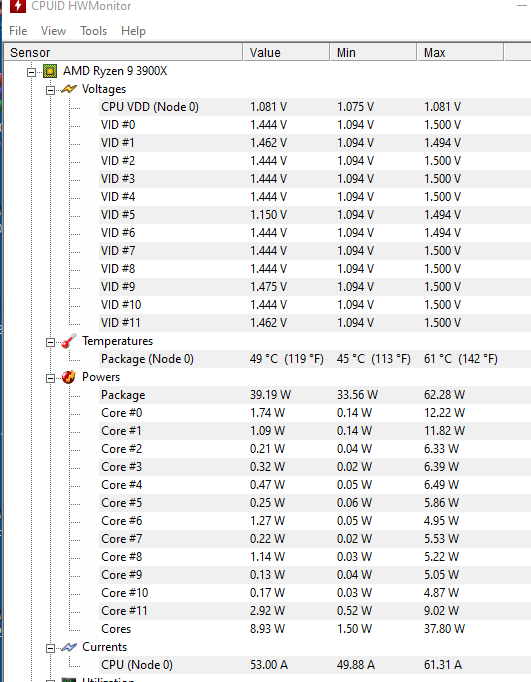Select the VID #3 row
This screenshot has width=531, height=682.
coord(315,179)
